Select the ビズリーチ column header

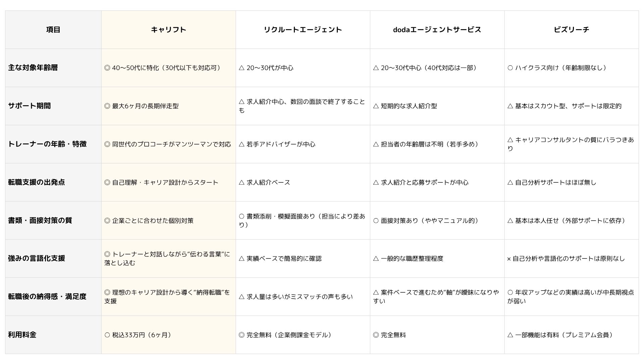pyautogui.click(x=572, y=29)
